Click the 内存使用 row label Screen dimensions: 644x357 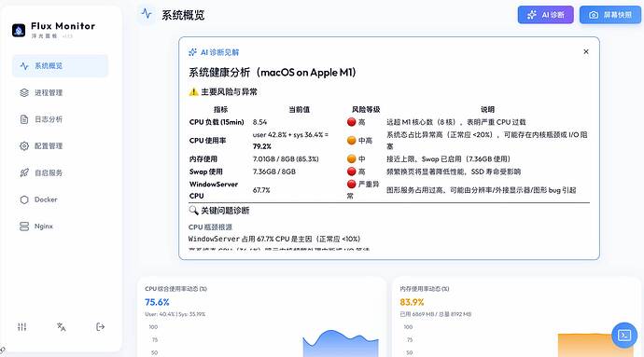click(x=203, y=158)
